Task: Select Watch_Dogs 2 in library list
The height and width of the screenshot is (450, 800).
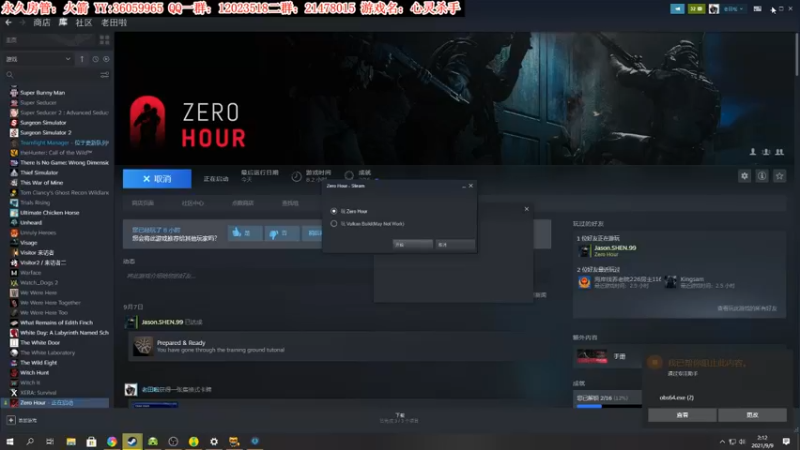Action: click(39, 283)
